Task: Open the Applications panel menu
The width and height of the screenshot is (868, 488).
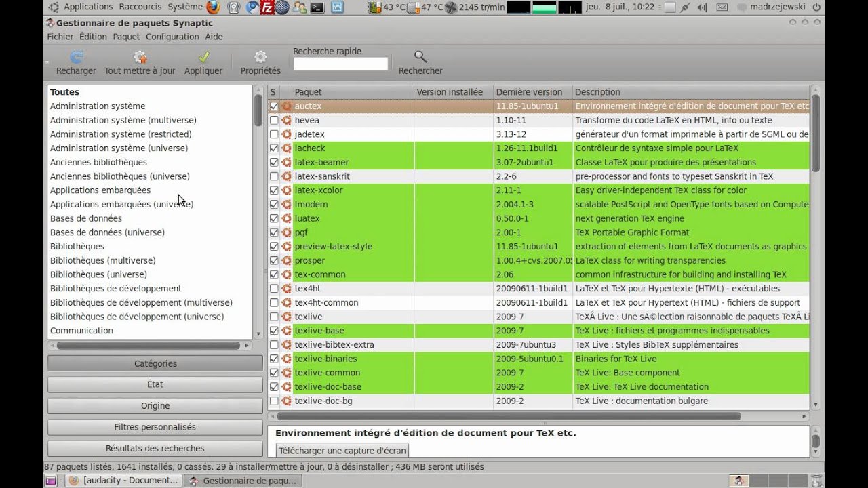Action: pos(88,7)
